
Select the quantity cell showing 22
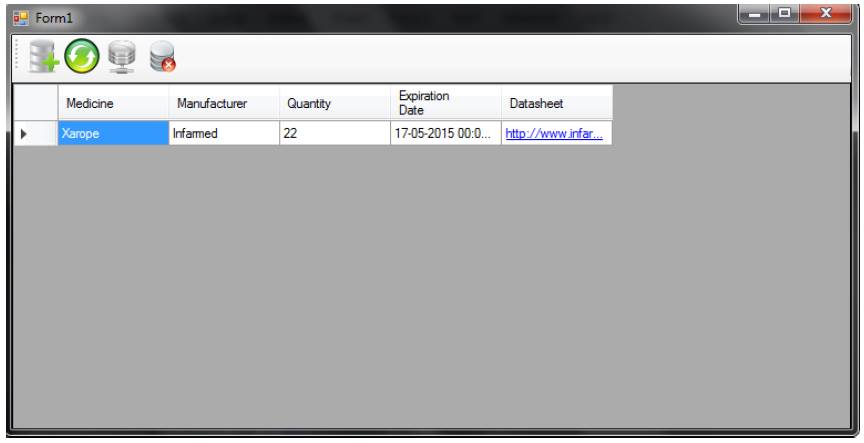click(334, 134)
